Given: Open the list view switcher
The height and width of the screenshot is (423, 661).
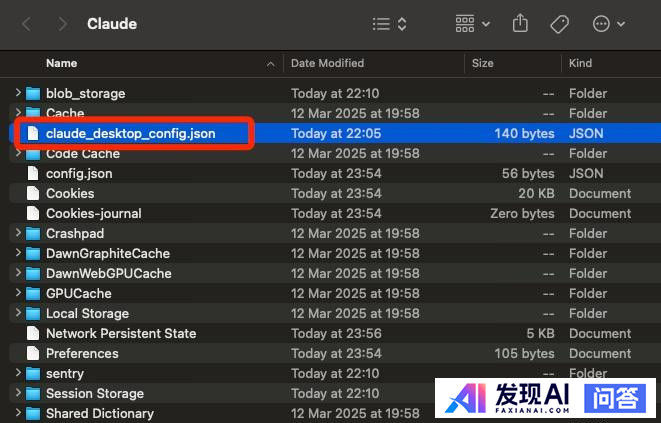Looking at the screenshot, I should (389, 23).
